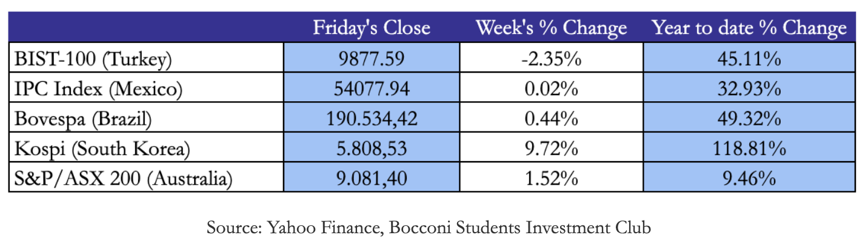Click the Friday's Close column header
The width and height of the screenshot is (868, 252).
[372, 28]
